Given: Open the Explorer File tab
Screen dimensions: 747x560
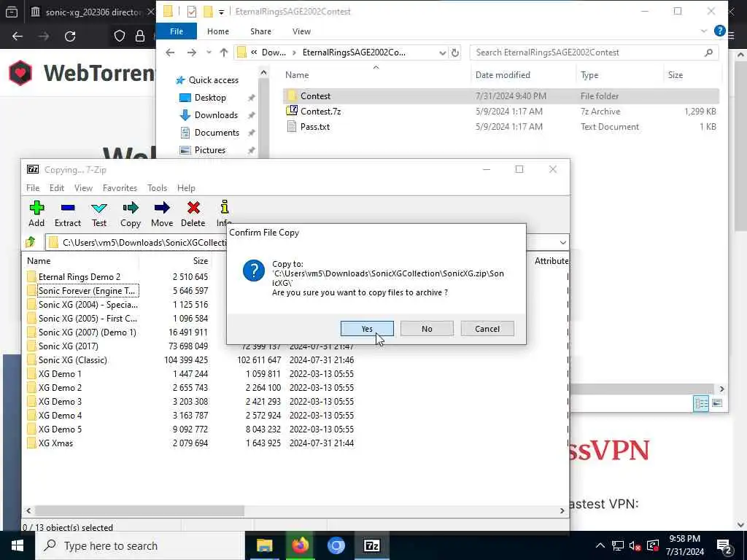Looking at the screenshot, I should point(177,31).
